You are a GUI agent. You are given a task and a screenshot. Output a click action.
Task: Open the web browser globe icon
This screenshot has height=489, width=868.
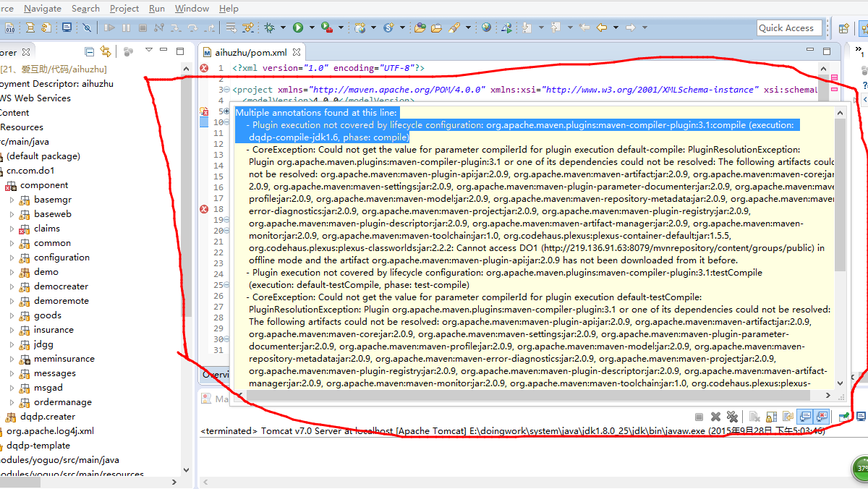486,27
